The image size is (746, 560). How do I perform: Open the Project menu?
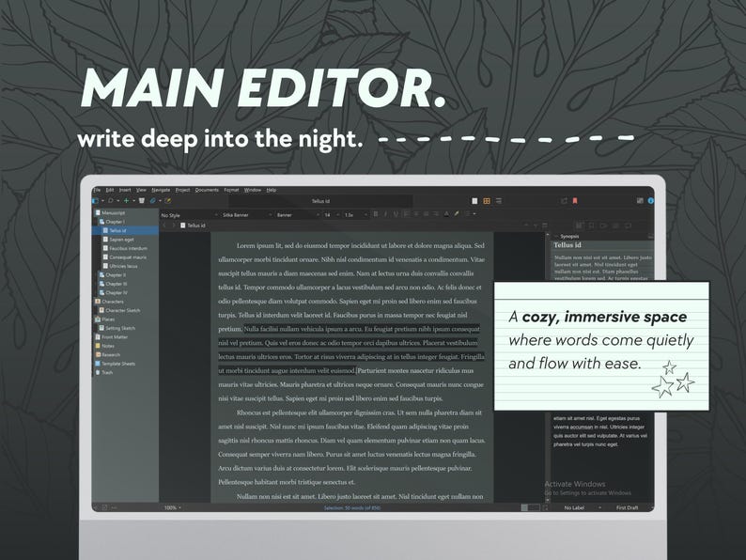tap(182, 190)
